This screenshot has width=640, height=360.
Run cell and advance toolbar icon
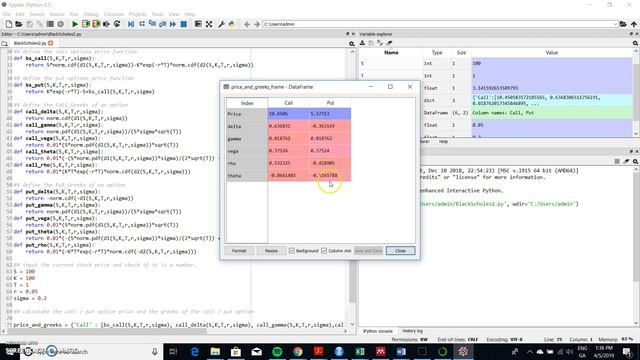click(x=96, y=24)
